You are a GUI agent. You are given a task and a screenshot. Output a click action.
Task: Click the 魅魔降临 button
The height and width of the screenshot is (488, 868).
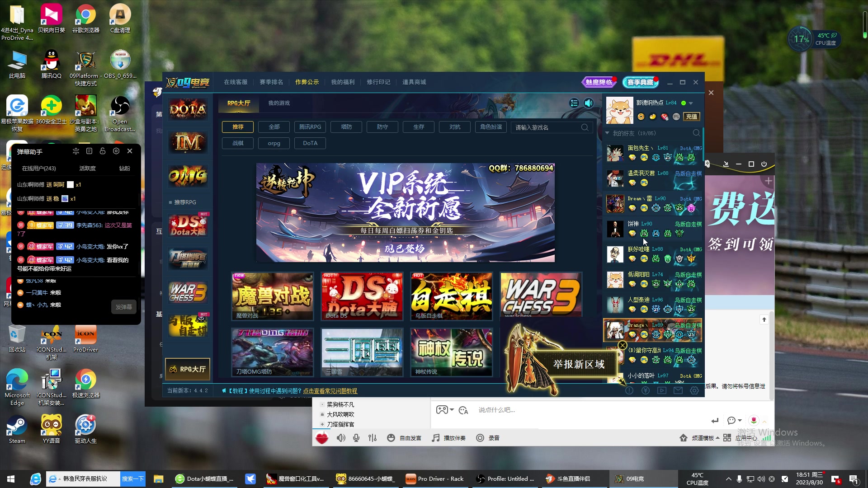[599, 82]
